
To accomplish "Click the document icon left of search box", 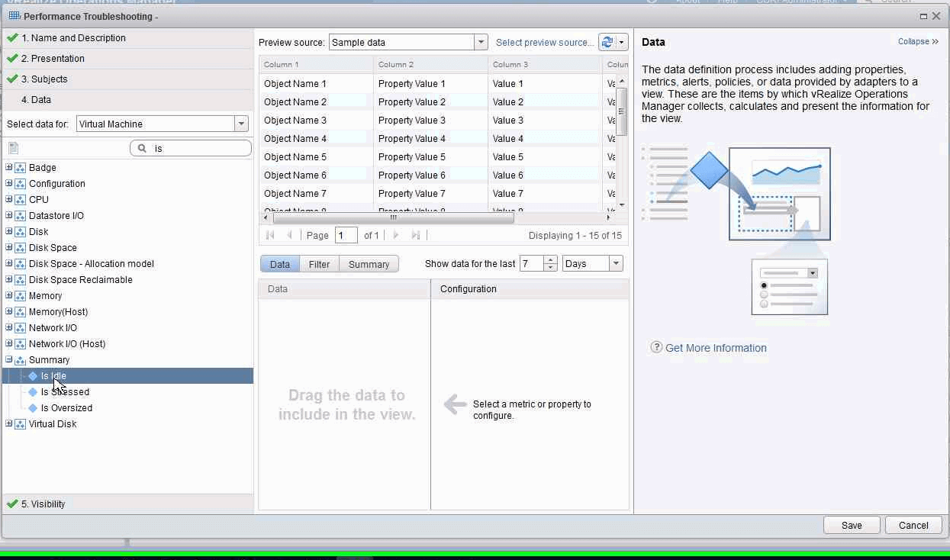I will pos(14,148).
